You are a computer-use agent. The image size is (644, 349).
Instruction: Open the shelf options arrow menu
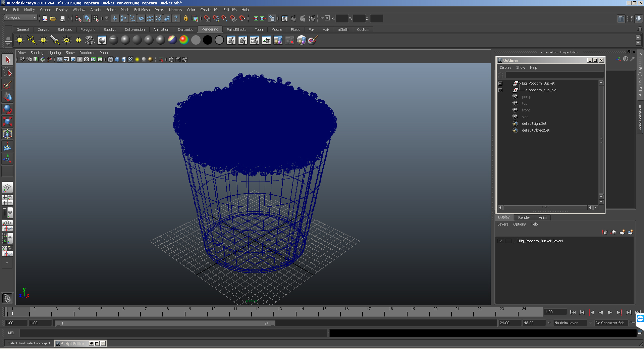pyautogui.click(x=8, y=44)
